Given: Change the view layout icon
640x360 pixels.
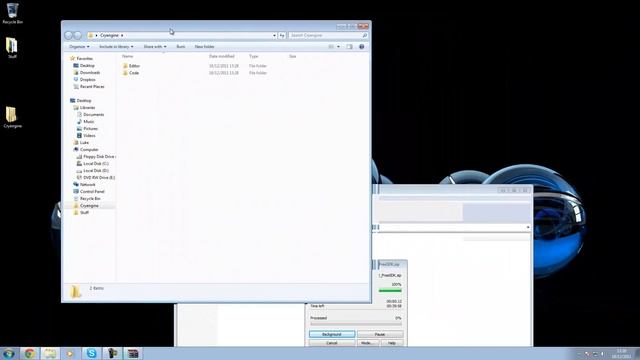Looking at the screenshot, I should tap(331, 47).
